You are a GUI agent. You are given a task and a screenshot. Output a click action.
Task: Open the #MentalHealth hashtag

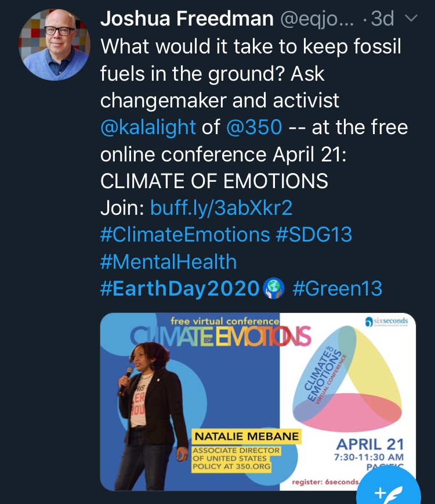click(x=168, y=261)
